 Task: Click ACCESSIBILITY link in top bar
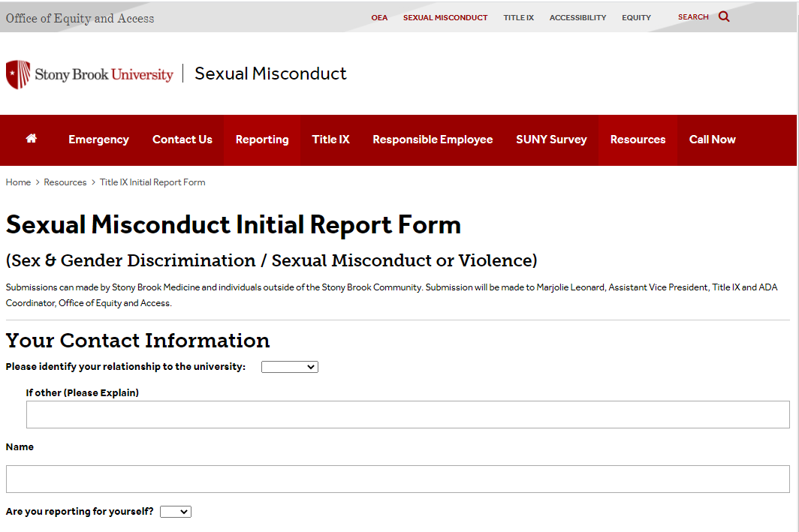(x=578, y=17)
